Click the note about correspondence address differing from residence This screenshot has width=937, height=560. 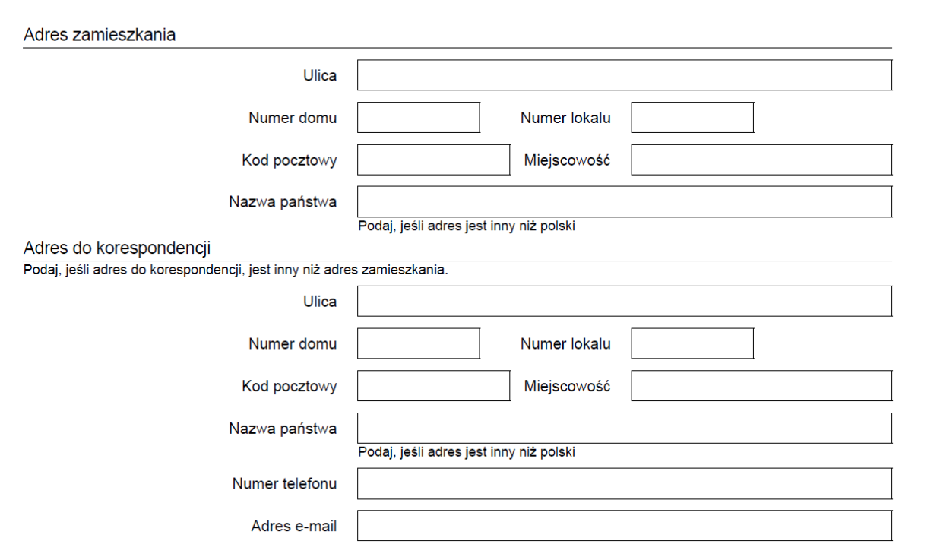coord(236,270)
